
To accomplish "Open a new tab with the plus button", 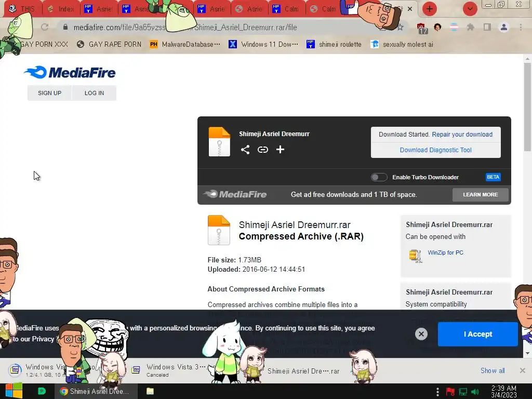I will click(x=429, y=9).
